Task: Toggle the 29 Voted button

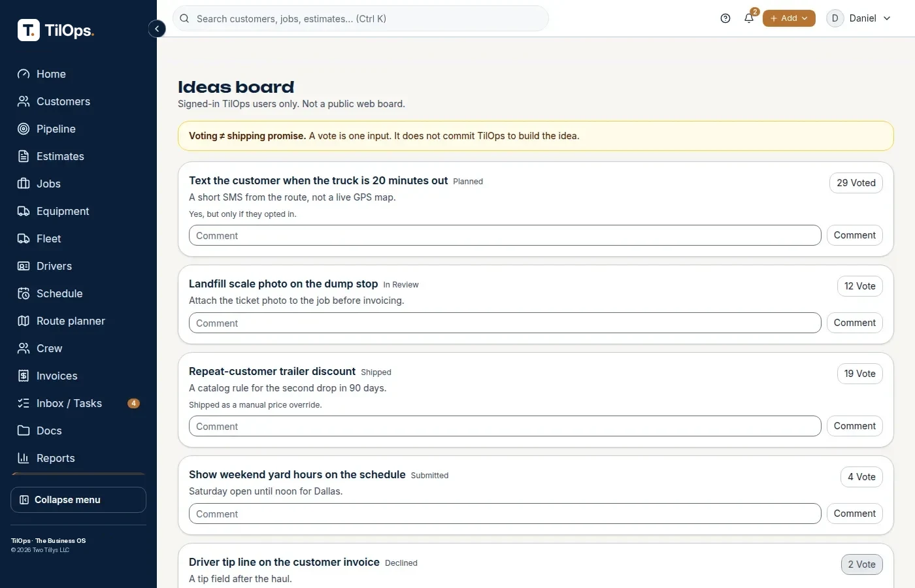Action: pos(856,183)
